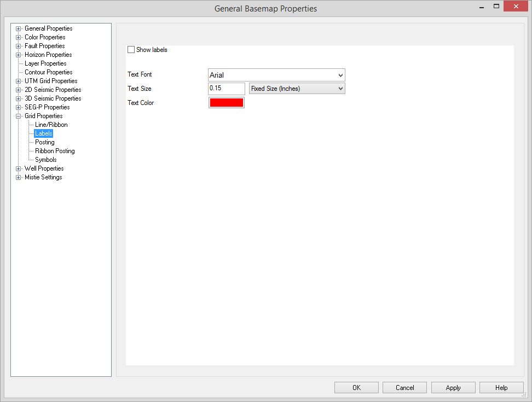Image resolution: width=532 pixels, height=402 pixels.
Task: Select Layer Properties in the tree
Action: click(45, 63)
